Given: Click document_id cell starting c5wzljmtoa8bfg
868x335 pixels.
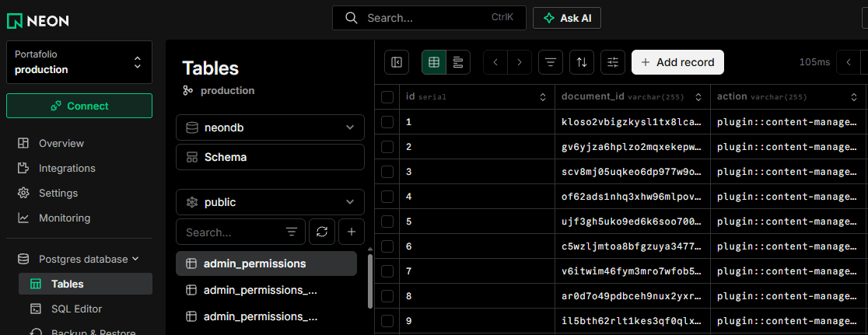Looking at the screenshot, I should tap(632, 246).
